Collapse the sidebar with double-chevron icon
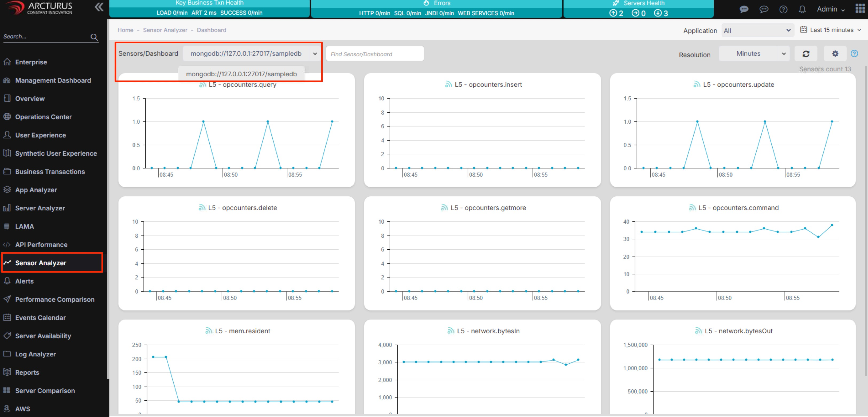This screenshot has width=868, height=417. (99, 7)
